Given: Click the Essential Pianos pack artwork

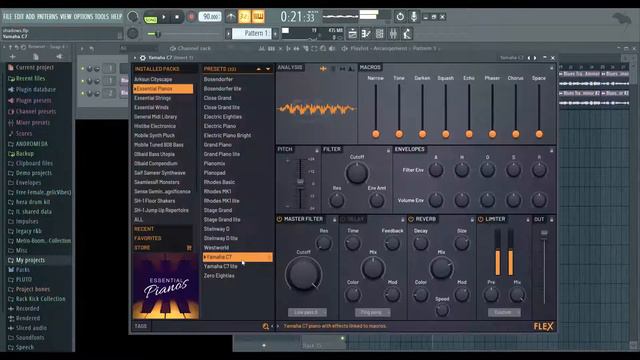Looking at the screenshot, I should tap(166, 286).
